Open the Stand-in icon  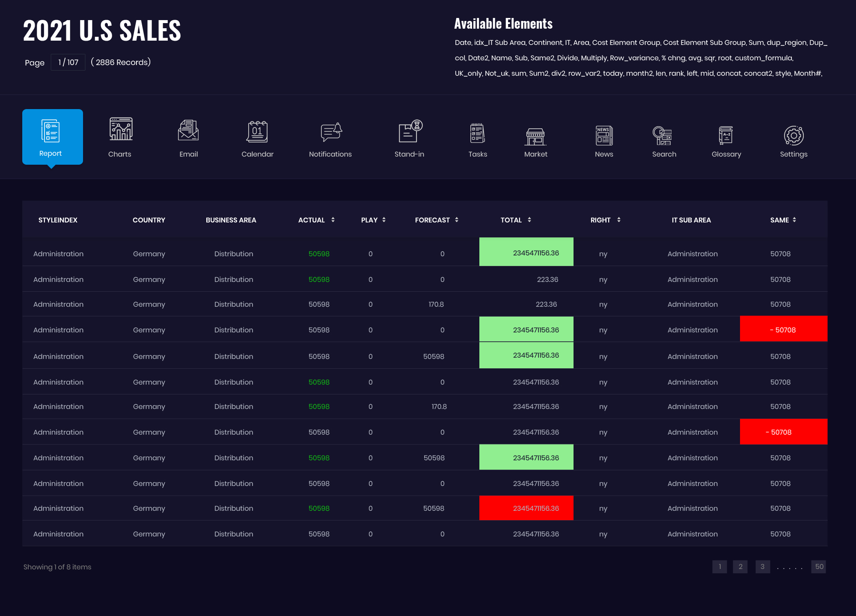tap(410, 131)
